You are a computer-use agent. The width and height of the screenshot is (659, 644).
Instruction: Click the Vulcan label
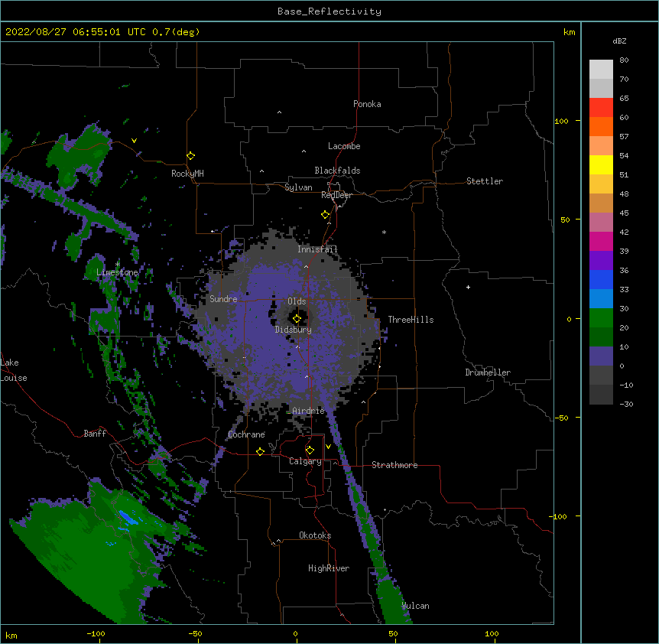pos(415,606)
